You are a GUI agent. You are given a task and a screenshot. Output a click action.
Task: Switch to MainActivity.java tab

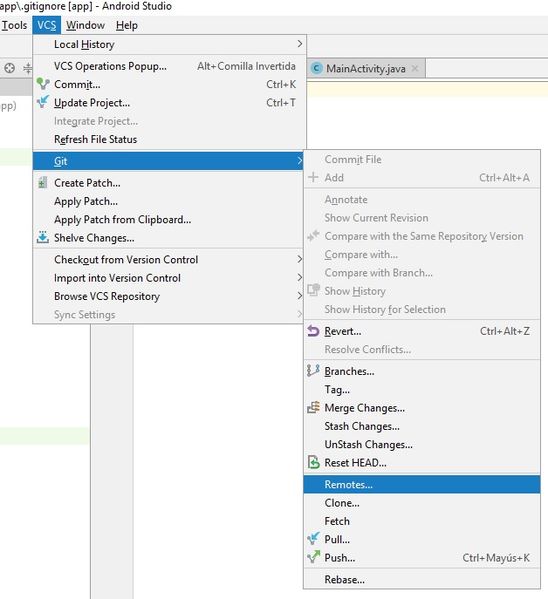[x=365, y=69]
